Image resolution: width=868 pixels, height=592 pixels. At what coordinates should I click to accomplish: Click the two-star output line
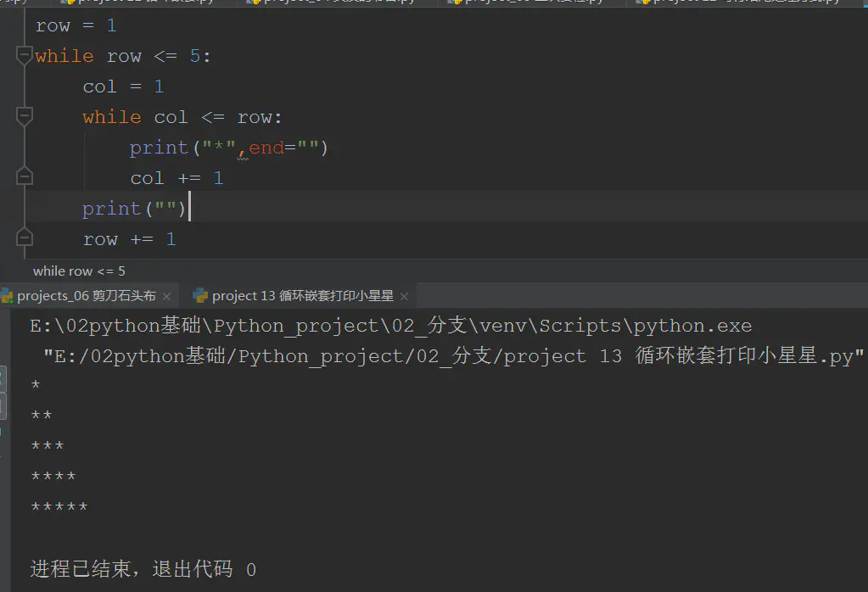pos(42,415)
